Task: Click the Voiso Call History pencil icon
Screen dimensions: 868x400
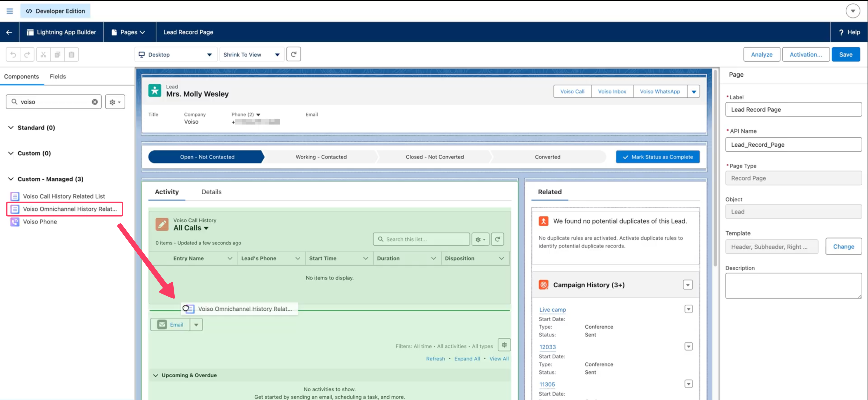Action: [x=162, y=224]
